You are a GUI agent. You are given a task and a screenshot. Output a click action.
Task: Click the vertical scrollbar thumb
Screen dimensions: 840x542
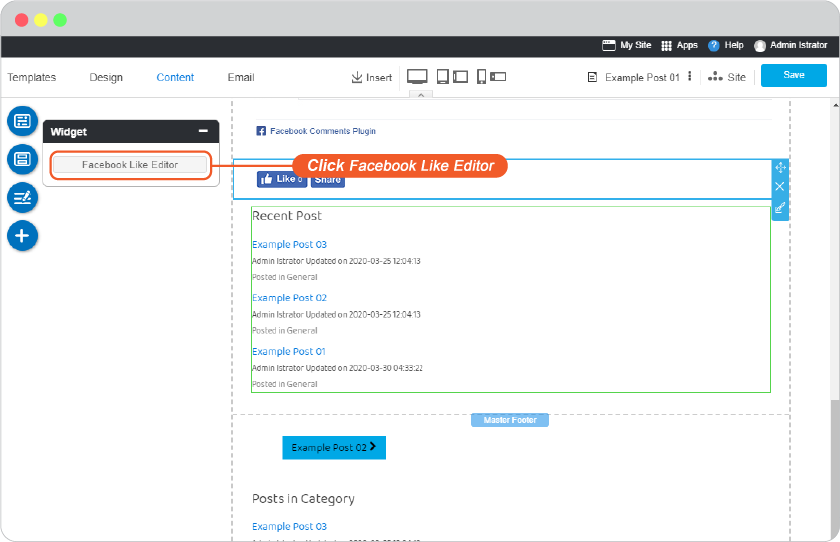tap(835, 470)
